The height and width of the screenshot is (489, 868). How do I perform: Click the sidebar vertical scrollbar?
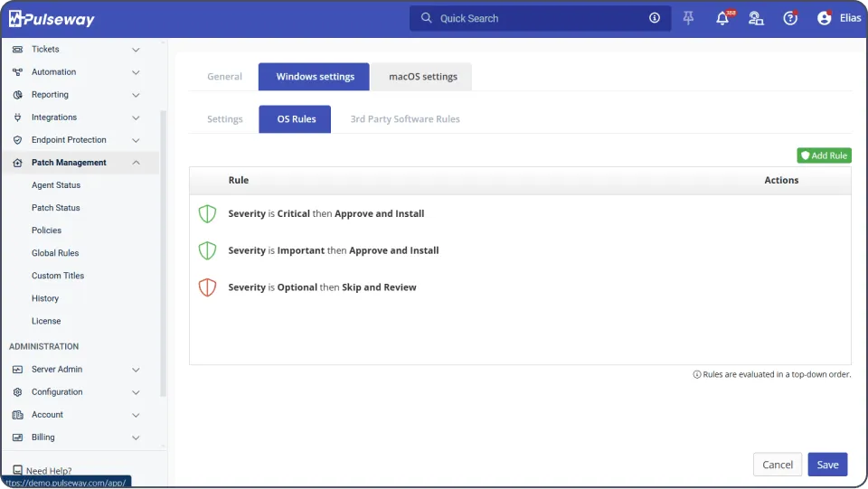click(x=163, y=253)
